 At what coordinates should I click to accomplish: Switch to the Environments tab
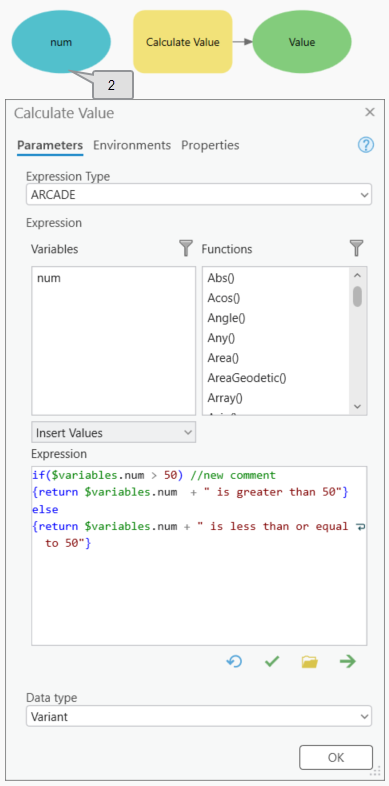(x=132, y=145)
